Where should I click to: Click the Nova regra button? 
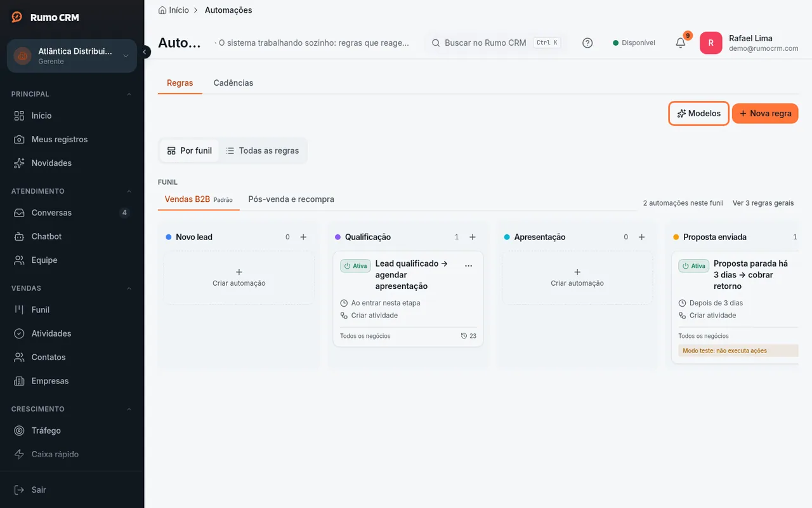pos(765,114)
